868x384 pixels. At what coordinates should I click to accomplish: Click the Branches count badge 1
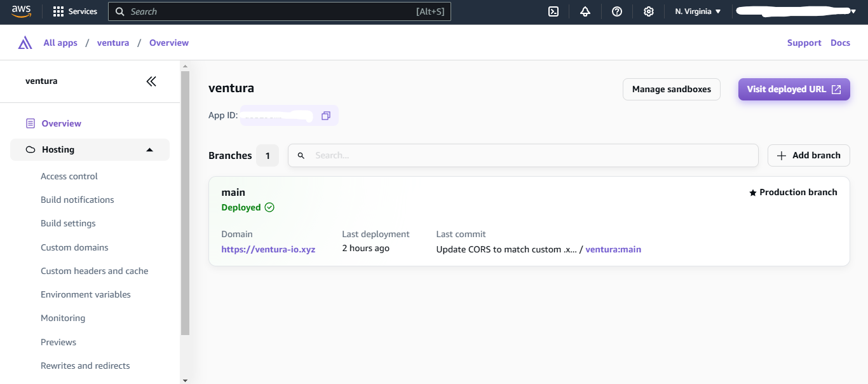(268, 156)
